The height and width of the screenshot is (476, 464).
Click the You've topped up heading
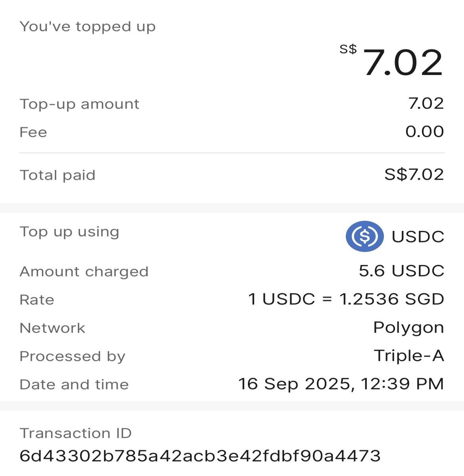88,27
